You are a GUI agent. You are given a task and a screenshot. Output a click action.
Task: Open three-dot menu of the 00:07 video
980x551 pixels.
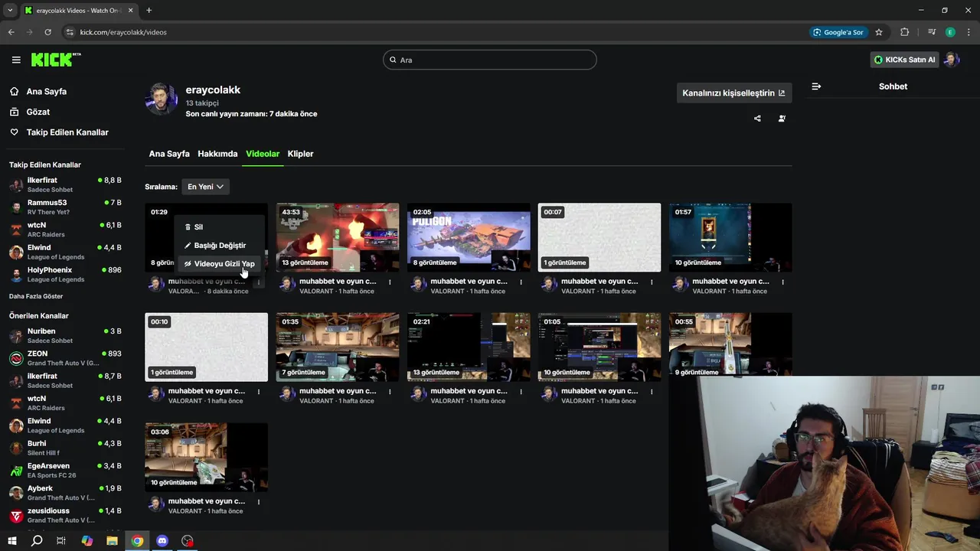tap(652, 282)
